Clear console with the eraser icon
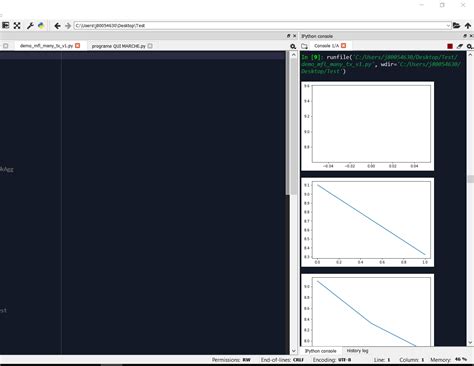The height and width of the screenshot is (366, 474). [460, 46]
